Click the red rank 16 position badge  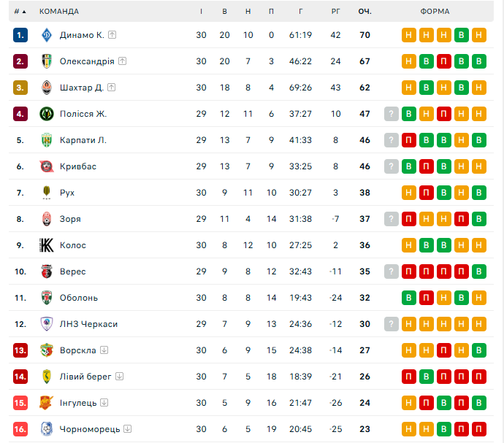coord(20,429)
